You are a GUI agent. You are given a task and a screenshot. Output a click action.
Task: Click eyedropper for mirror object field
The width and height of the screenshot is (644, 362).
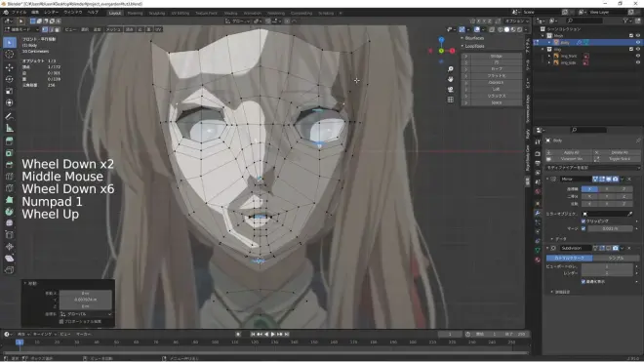(x=629, y=214)
